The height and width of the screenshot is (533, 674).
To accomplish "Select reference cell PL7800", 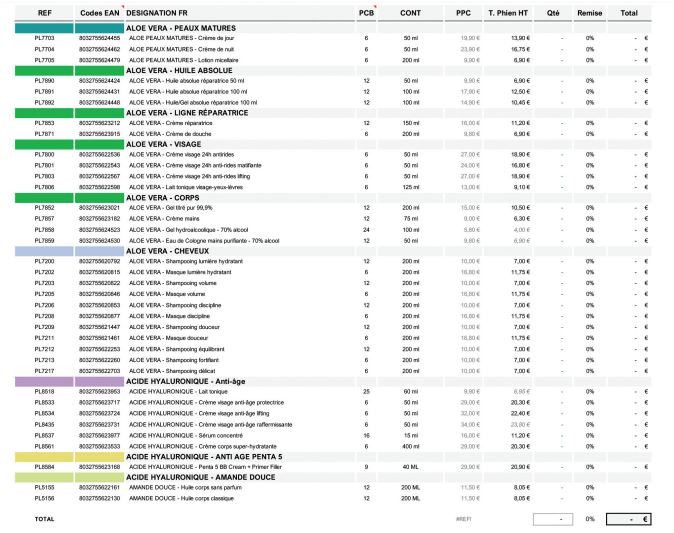I will pos(44,155).
